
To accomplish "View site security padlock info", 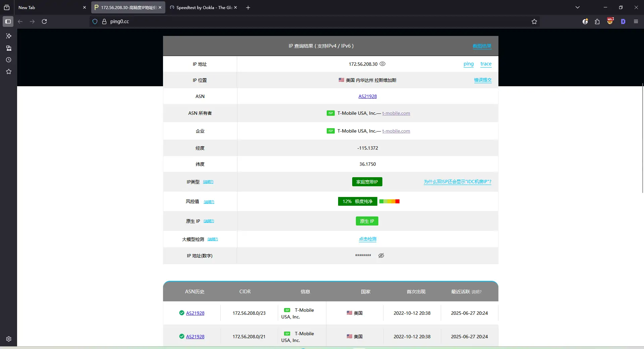I will [x=104, y=21].
